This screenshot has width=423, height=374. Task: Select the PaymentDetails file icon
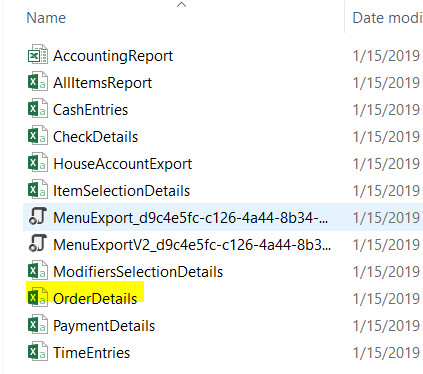tap(38, 324)
